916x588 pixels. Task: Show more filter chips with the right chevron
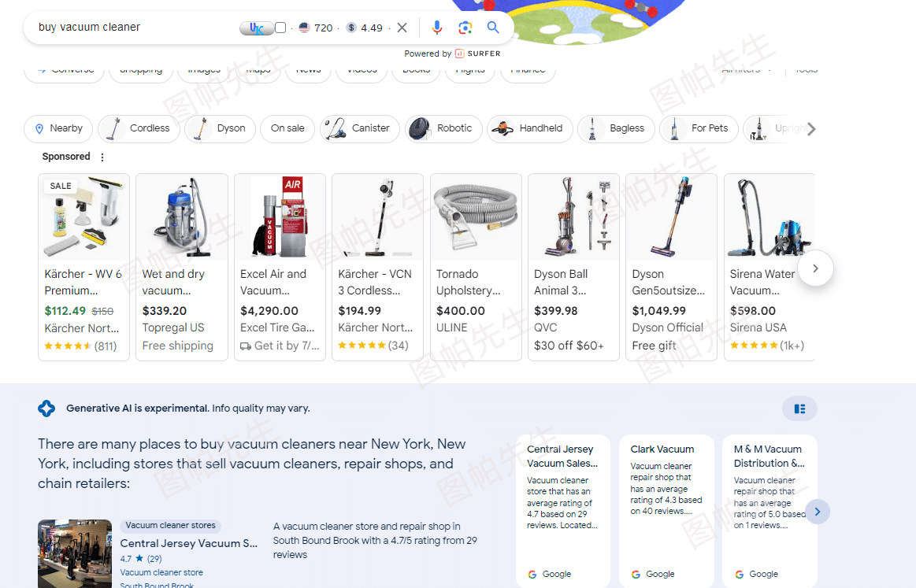click(x=810, y=129)
